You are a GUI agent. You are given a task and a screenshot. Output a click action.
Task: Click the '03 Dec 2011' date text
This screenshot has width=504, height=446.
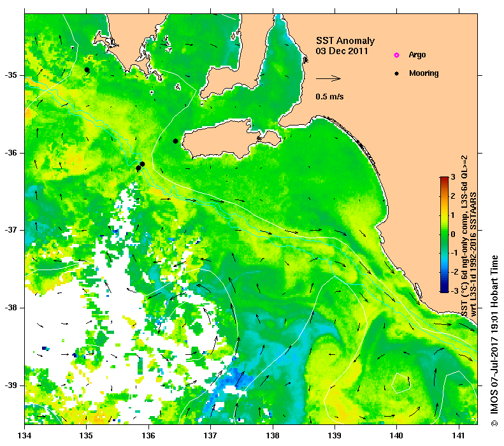(342, 51)
